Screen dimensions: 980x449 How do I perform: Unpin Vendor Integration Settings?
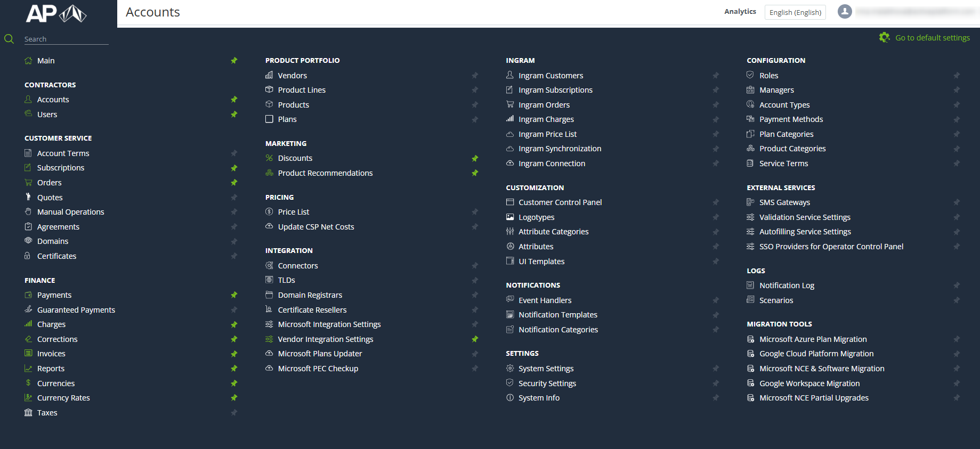pyautogui.click(x=475, y=339)
